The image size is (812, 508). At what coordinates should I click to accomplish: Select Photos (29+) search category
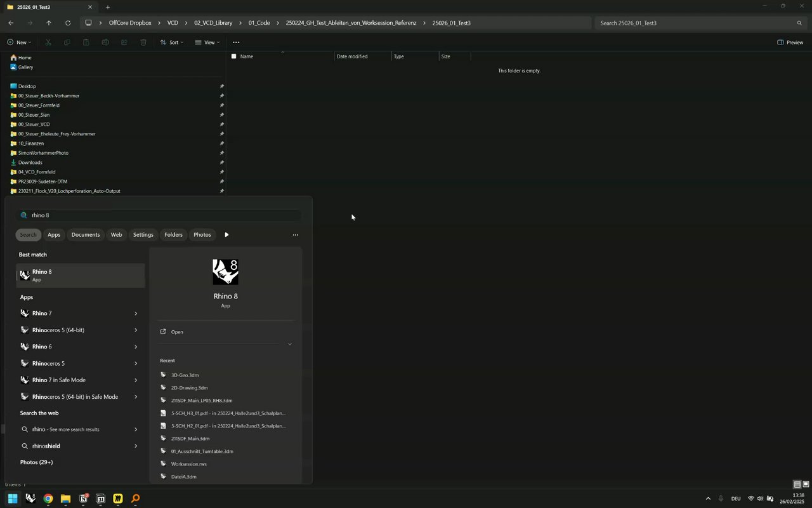[x=36, y=462]
